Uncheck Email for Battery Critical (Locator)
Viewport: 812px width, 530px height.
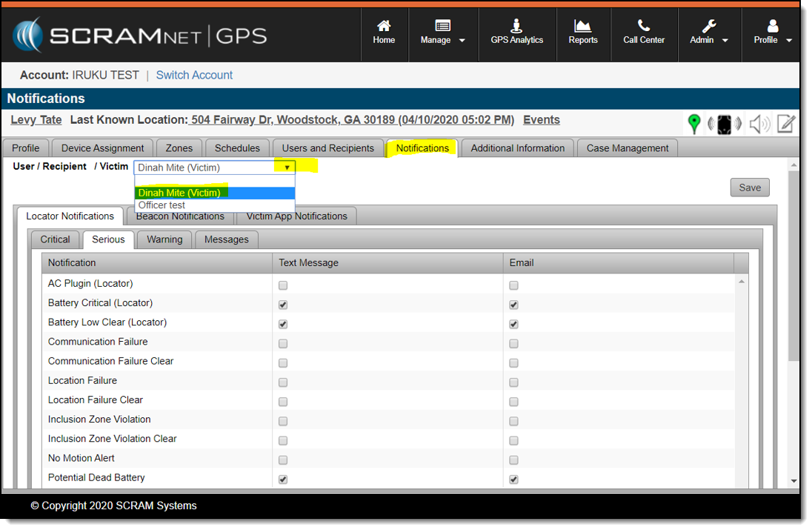point(513,305)
